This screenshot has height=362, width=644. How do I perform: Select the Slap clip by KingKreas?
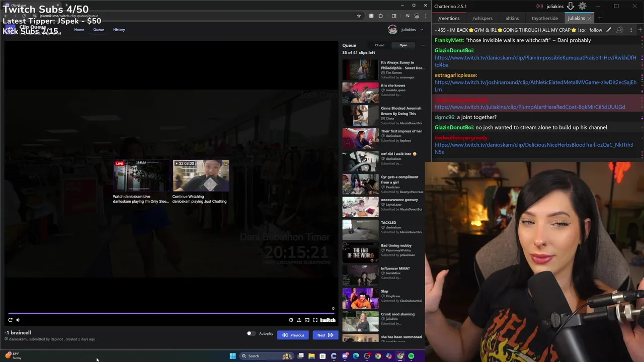click(x=384, y=299)
